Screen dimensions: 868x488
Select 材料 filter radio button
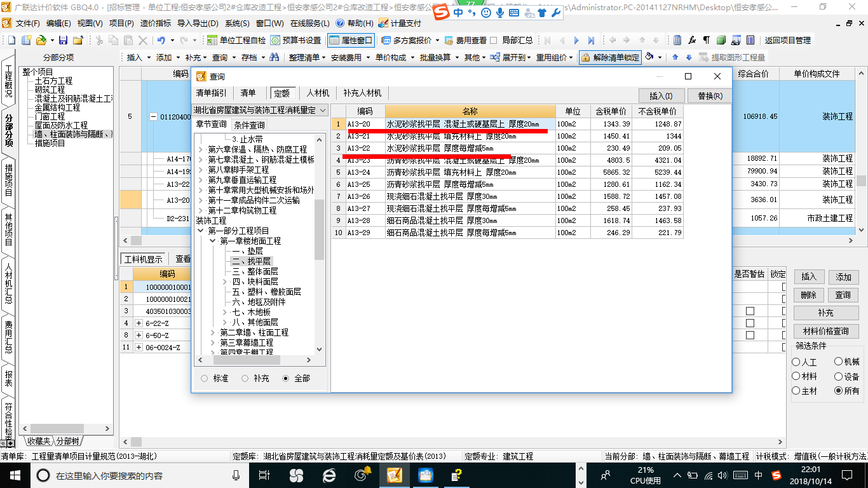796,376
